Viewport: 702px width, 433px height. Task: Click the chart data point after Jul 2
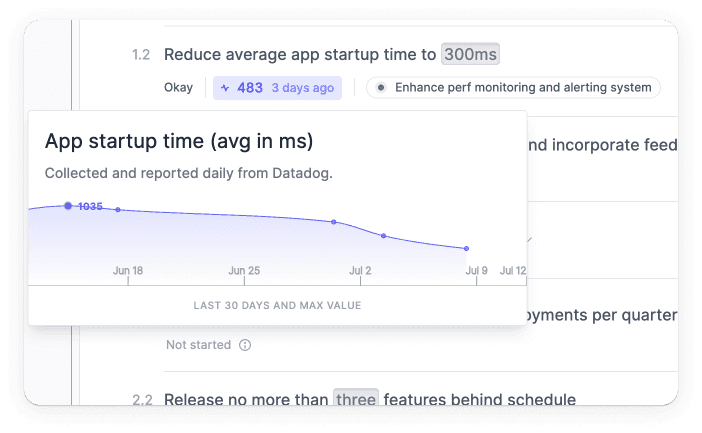(383, 236)
